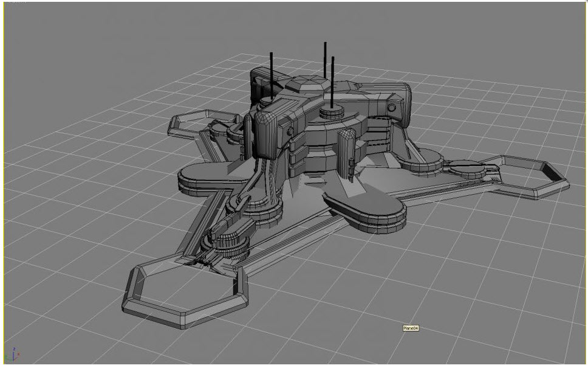Click the Plane04 tooltip label

(x=411, y=328)
